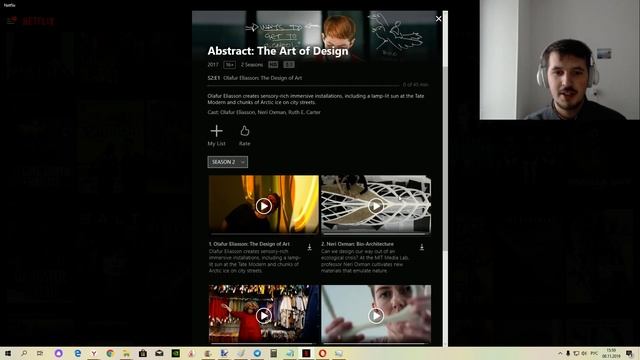Click the HD badge
Screen dimensions: 640x360
click(273, 64)
